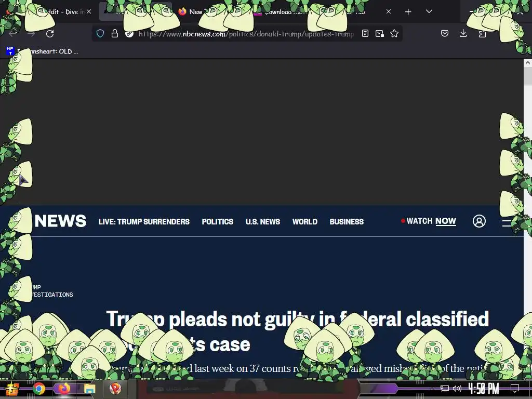Save page to Pocket icon

(445, 33)
